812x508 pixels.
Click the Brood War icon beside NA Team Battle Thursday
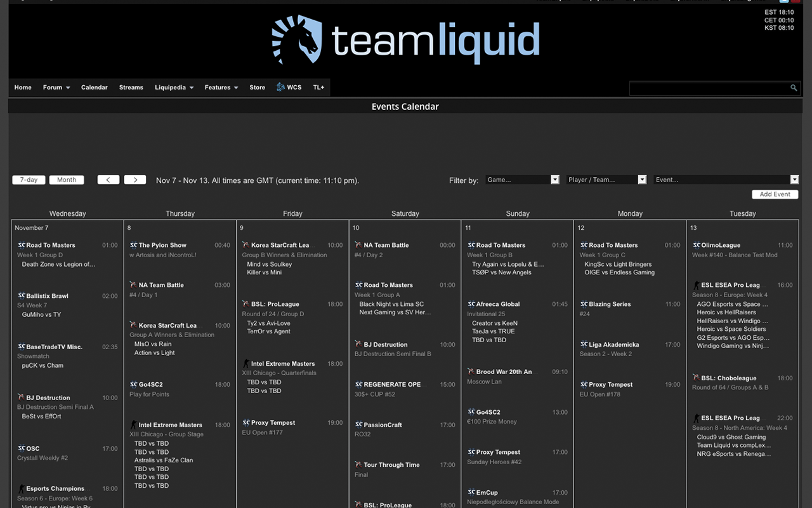click(x=133, y=285)
